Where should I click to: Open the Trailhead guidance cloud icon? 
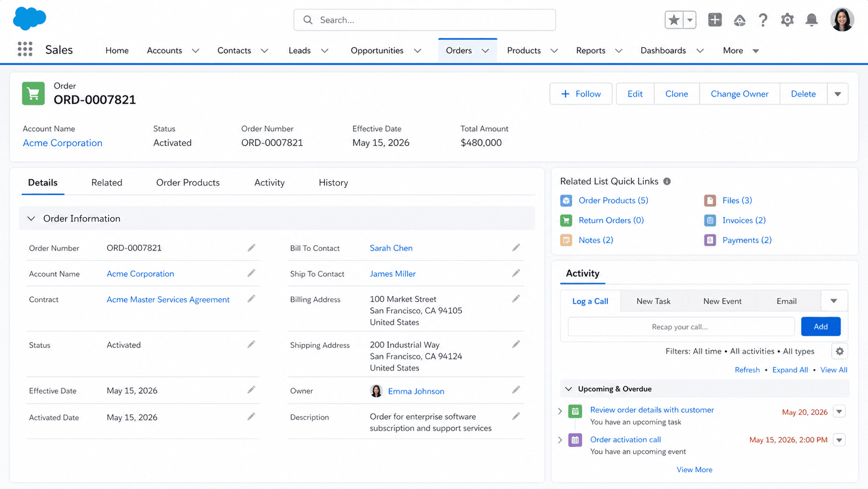[x=739, y=20]
